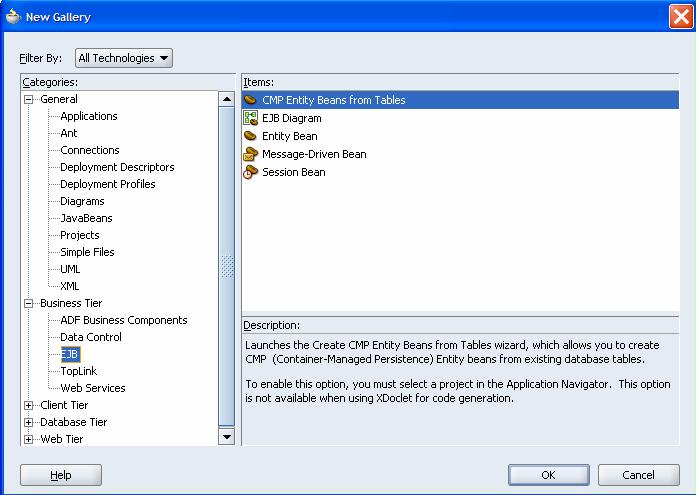This screenshot has width=696, height=495.
Task: Select Data Control category
Action: (x=91, y=337)
